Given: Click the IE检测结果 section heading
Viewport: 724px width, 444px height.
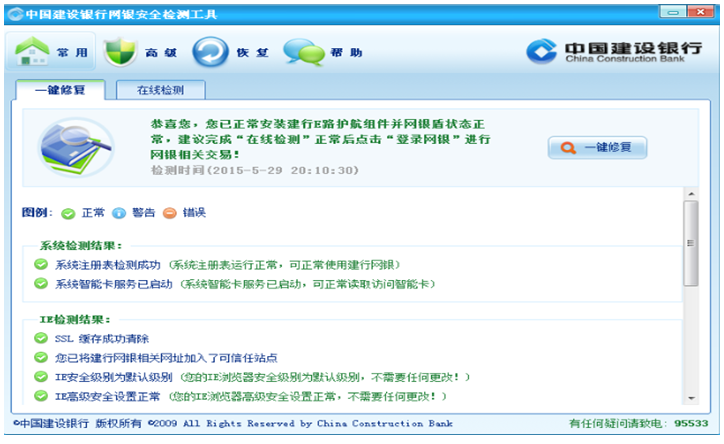Looking at the screenshot, I should point(75,319).
